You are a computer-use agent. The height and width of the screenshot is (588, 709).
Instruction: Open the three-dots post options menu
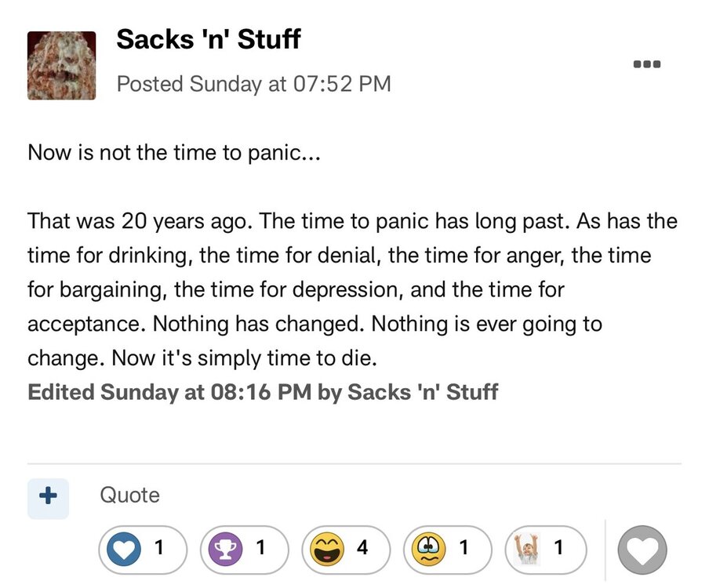(648, 64)
